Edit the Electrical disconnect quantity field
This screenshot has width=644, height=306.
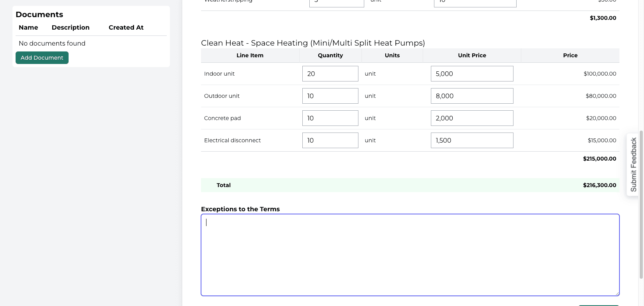tap(330, 140)
